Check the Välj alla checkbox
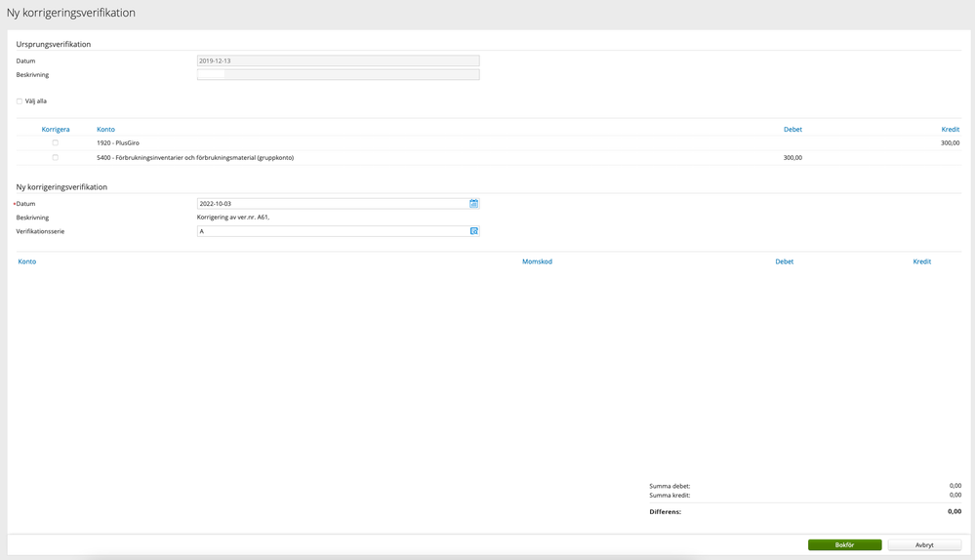 (x=20, y=100)
